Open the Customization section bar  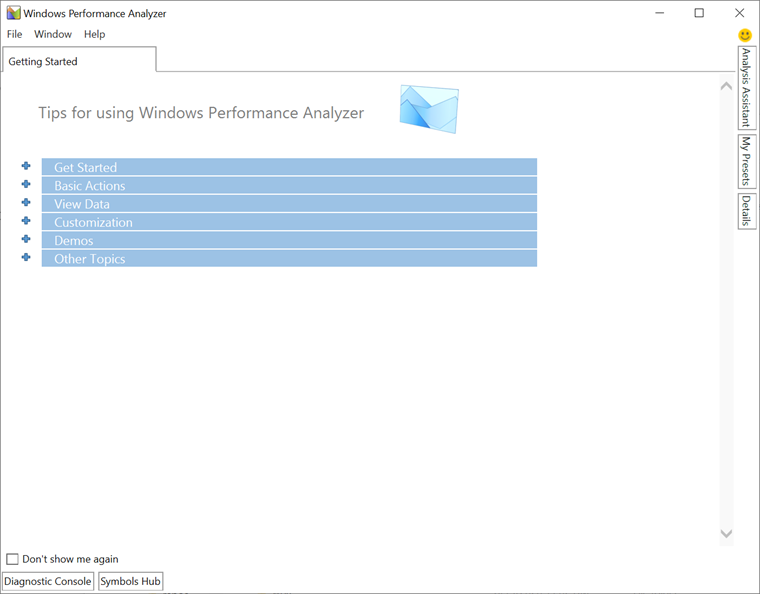[289, 222]
